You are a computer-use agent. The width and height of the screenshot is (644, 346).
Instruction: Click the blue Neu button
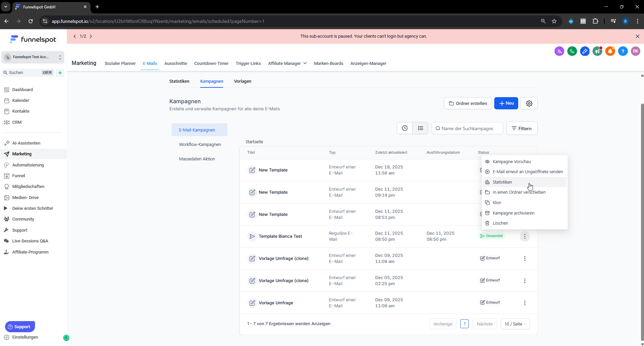tap(506, 103)
